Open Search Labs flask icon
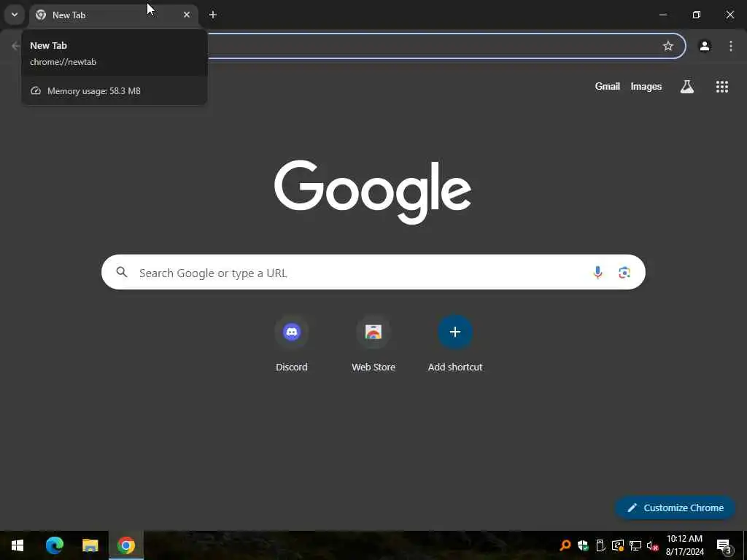747x560 pixels. point(687,86)
